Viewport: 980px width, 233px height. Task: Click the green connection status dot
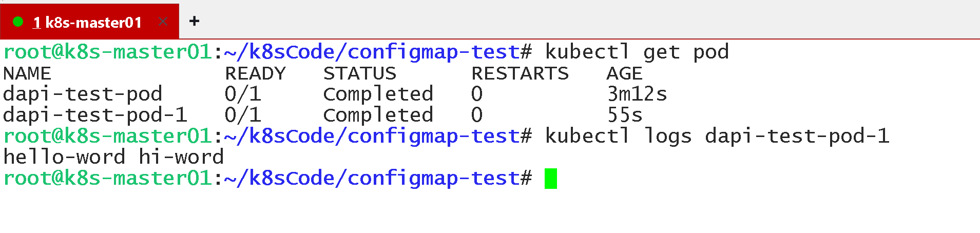click(x=18, y=22)
